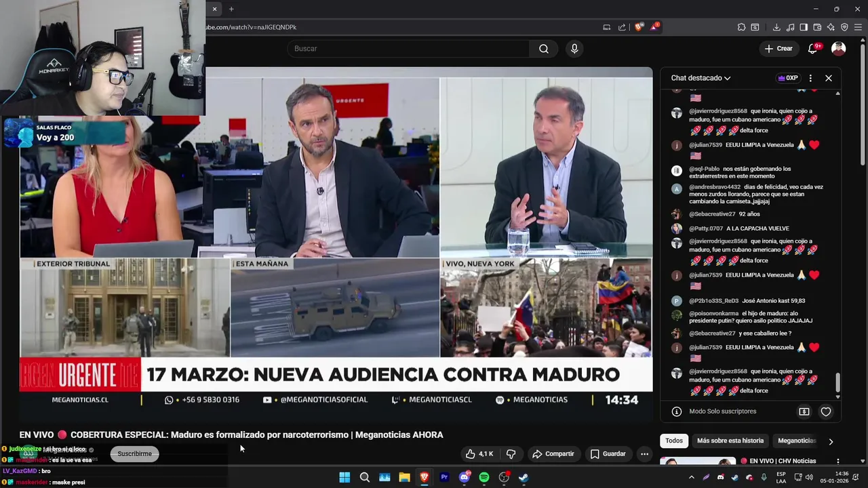Open the account avatar menu

(x=839, y=49)
